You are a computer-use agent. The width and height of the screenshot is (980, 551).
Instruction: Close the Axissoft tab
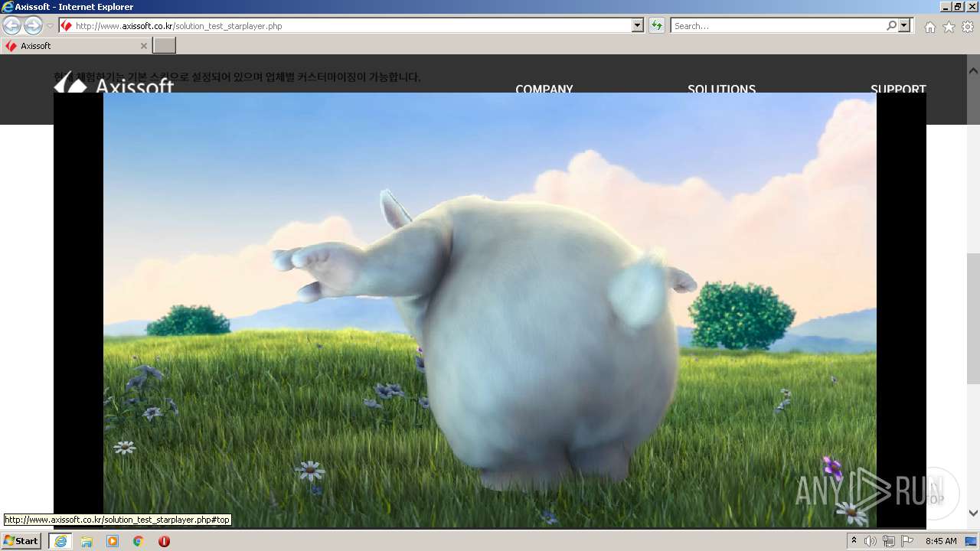(x=143, y=46)
